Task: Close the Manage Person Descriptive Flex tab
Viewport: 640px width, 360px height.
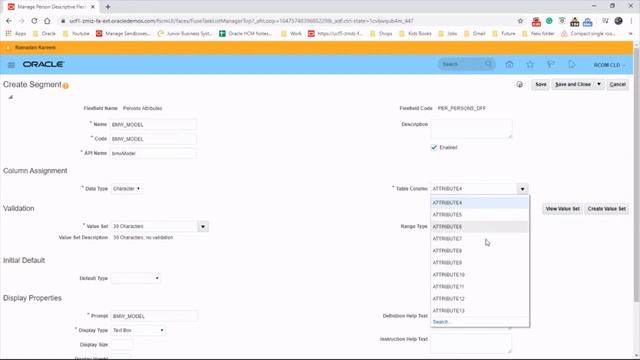Action: pos(93,7)
